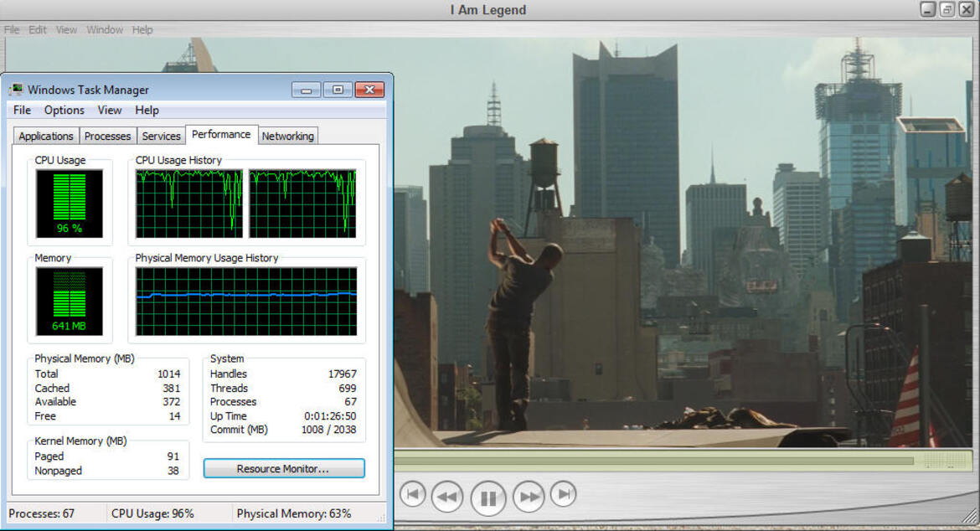Maximize the Windows Task Manager window
This screenshot has width=980, height=531.
(x=338, y=90)
